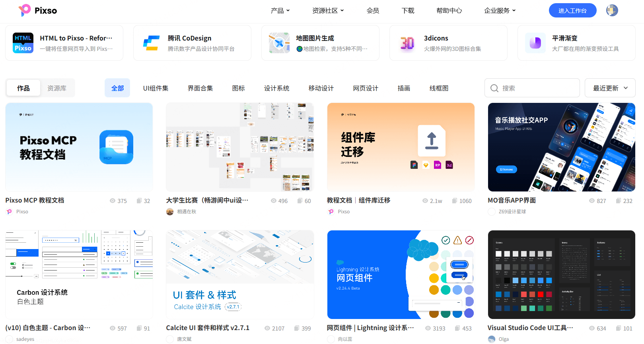Click the views icon of 组件库迁移 card

tap(425, 201)
